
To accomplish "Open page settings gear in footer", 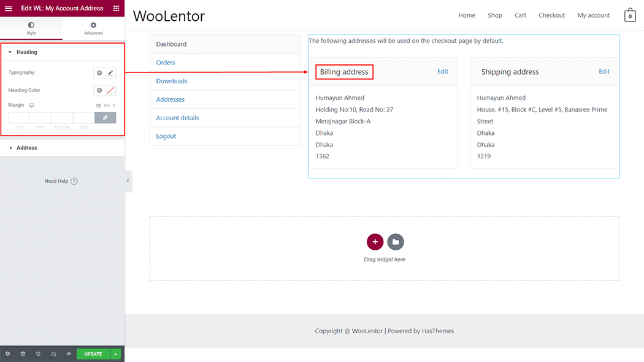I will coord(7,354).
